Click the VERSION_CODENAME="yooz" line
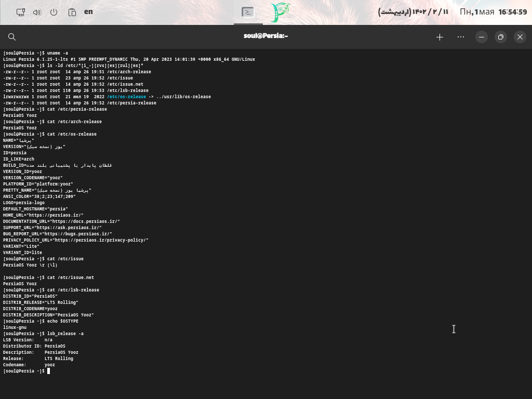 point(33,178)
